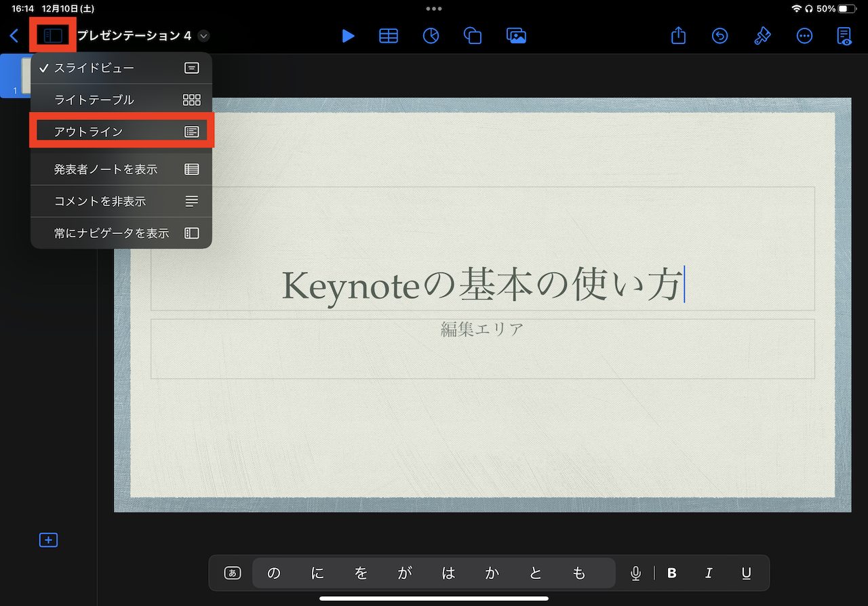Viewport: 868px width, 606px height.
Task: Pick the が suggestion
Action: tap(405, 573)
